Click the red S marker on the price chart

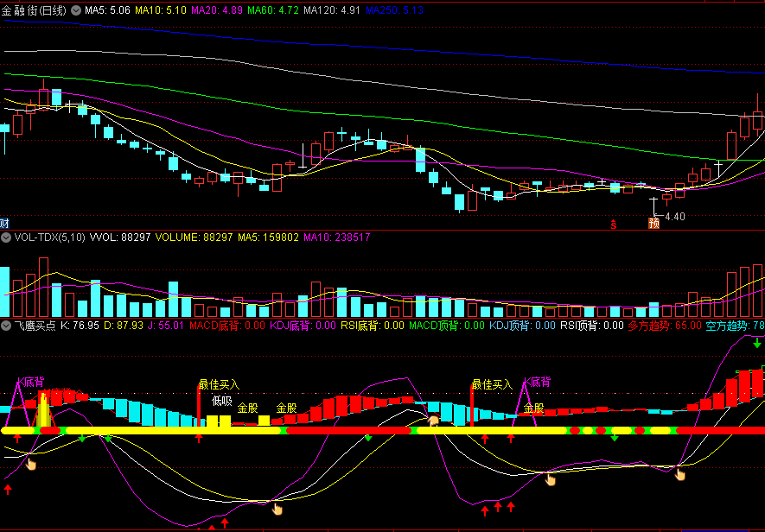[613, 225]
